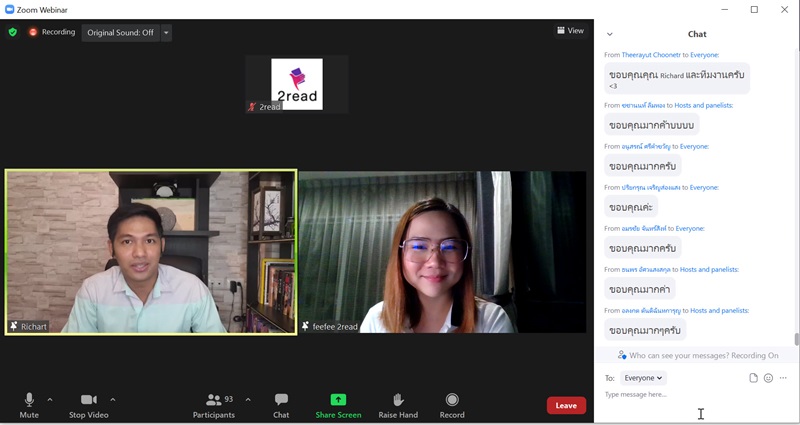Click the muted mic icon on 2read tile
This screenshot has height=425, width=800.
(x=252, y=107)
